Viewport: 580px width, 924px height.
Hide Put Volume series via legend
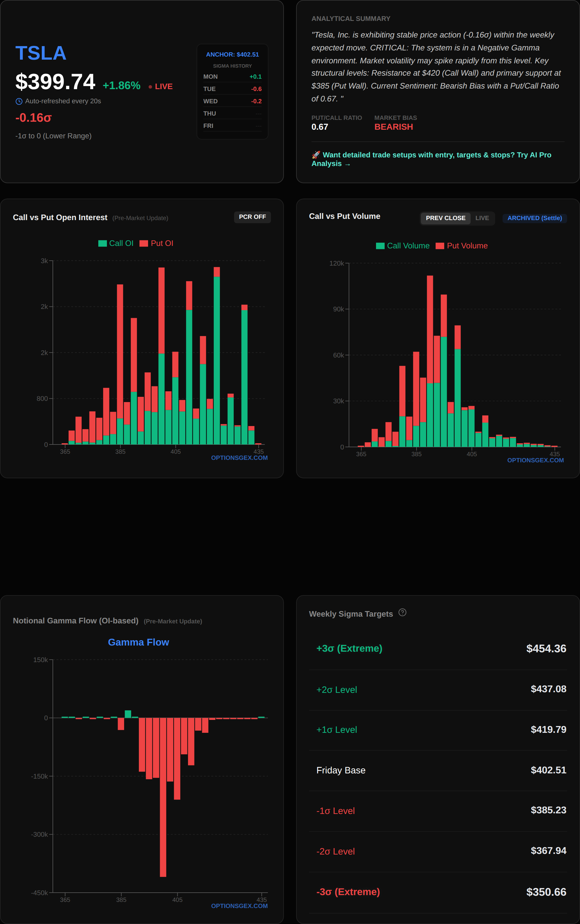tap(440, 246)
